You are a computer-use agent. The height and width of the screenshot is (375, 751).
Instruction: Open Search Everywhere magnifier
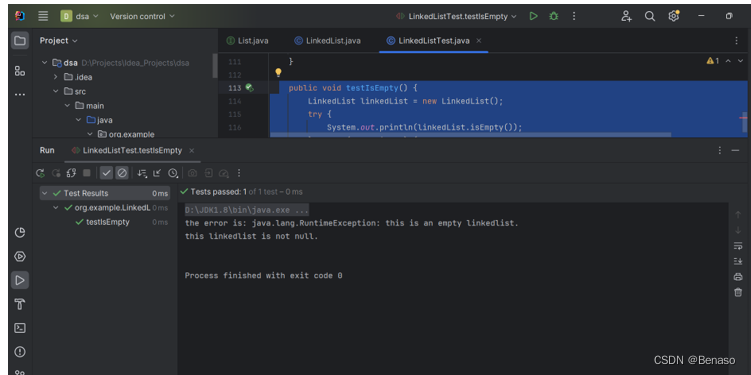649,16
